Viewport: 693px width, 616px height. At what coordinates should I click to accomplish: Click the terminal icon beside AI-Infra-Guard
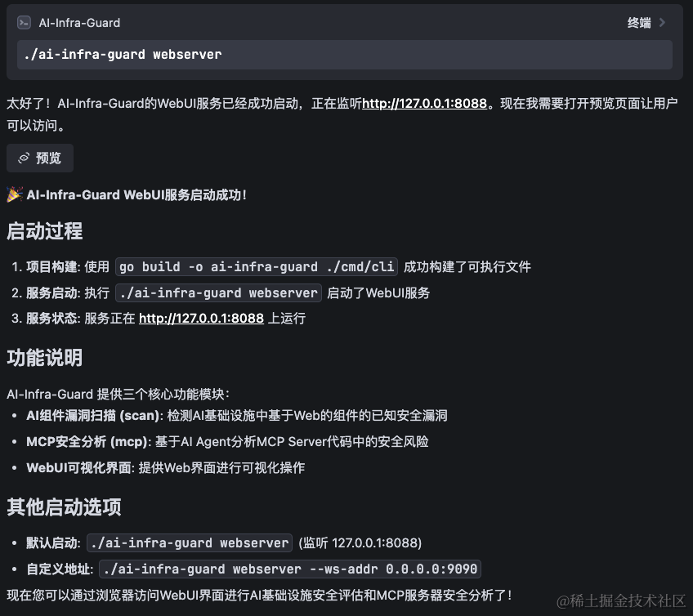click(x=24, y=23)
